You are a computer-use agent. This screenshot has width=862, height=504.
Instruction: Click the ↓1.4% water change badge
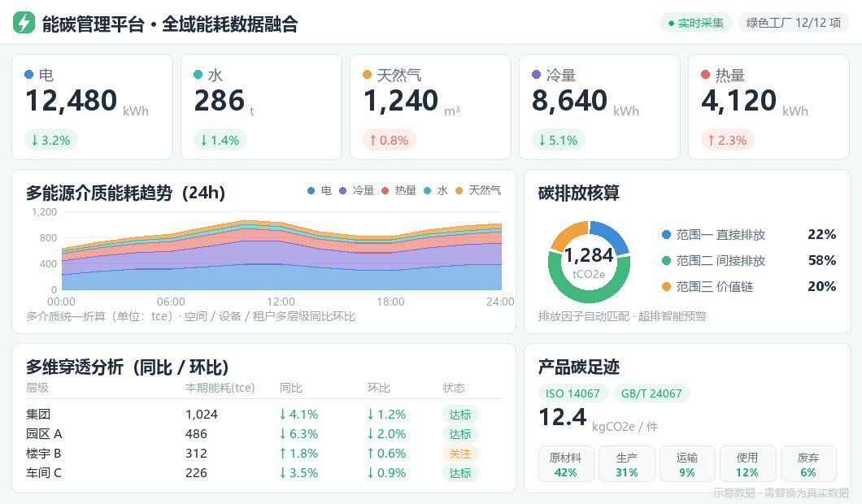220,140
